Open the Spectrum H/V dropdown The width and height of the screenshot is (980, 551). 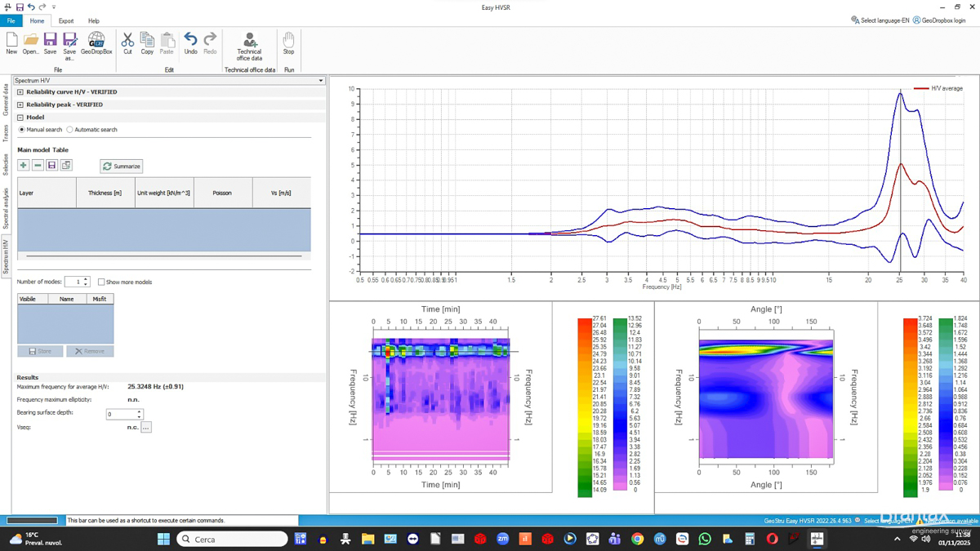(x=320, y=81)
